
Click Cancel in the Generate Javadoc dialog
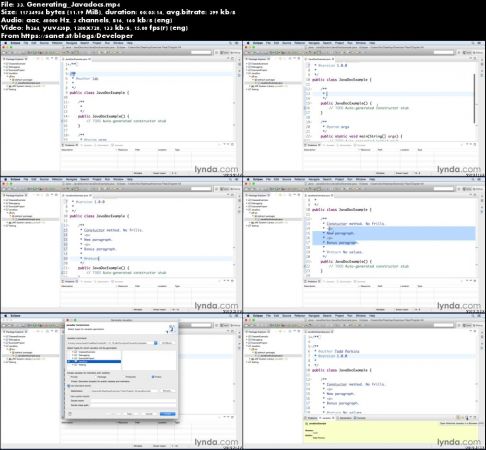pyautogui.click(x=149, y=414)
